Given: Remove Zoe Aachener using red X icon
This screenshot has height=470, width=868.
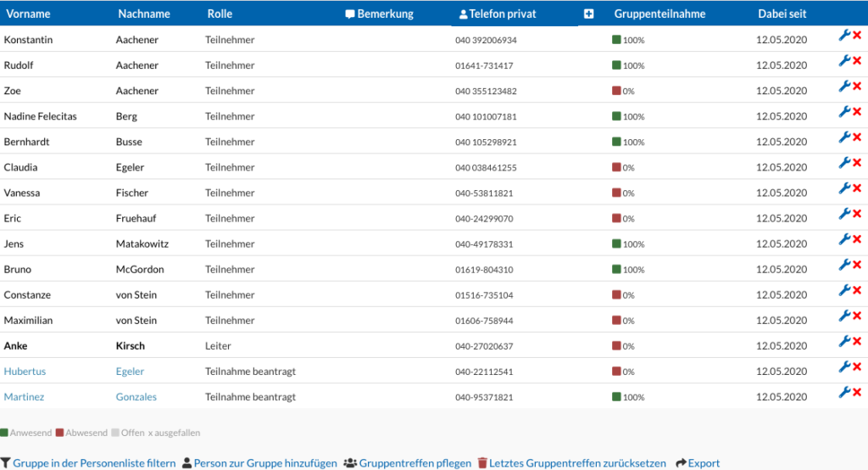Looking at the screenshot, I should click(857, 87).
